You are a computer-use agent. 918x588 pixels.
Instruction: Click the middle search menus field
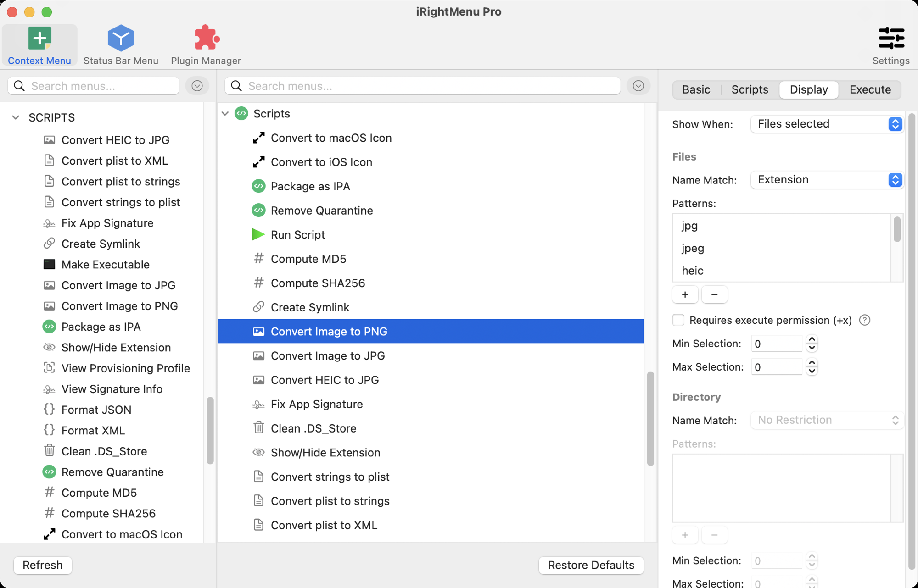pyautogui.click(x=423, y=86)
